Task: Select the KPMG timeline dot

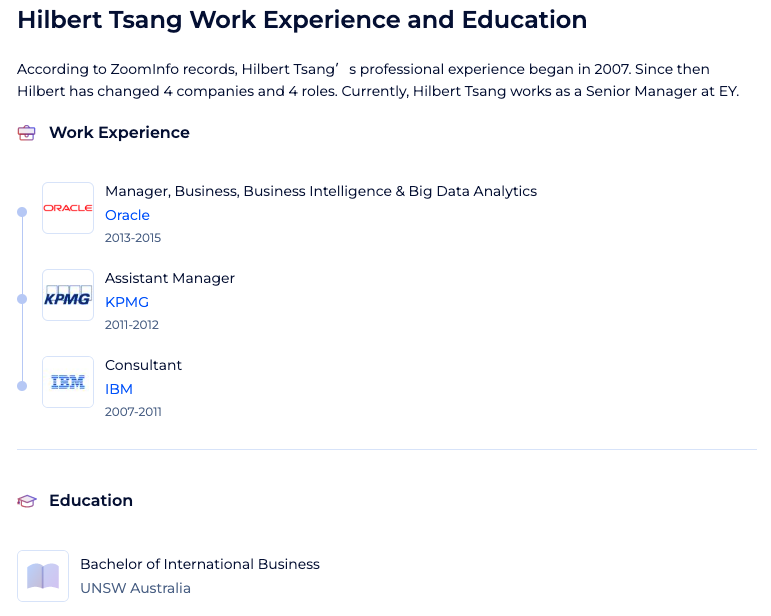Action: pos(22,299)
